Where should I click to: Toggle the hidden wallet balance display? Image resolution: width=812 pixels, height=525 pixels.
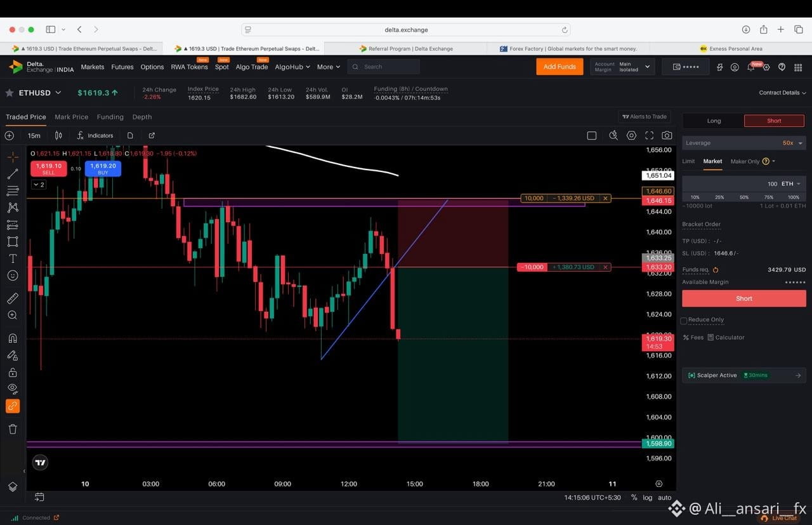coord(686,67)
